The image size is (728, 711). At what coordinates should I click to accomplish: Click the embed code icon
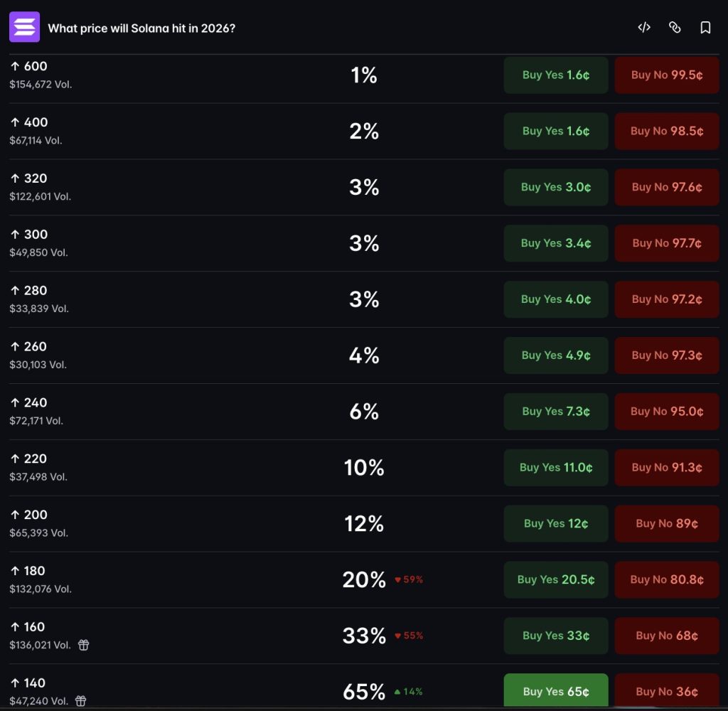[644, 28]
